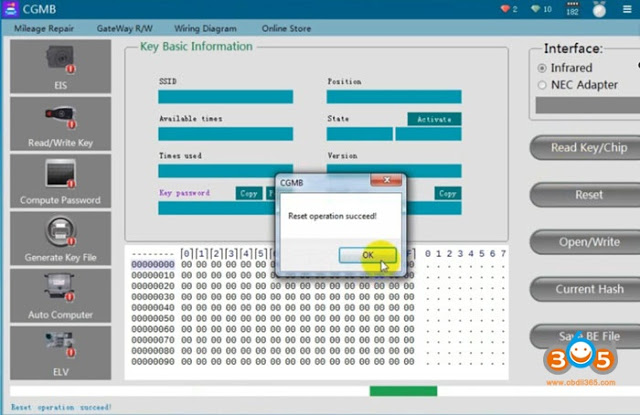Screen dimensions: 640x415
Task: Click the Times used field
Action: (225, 171)
